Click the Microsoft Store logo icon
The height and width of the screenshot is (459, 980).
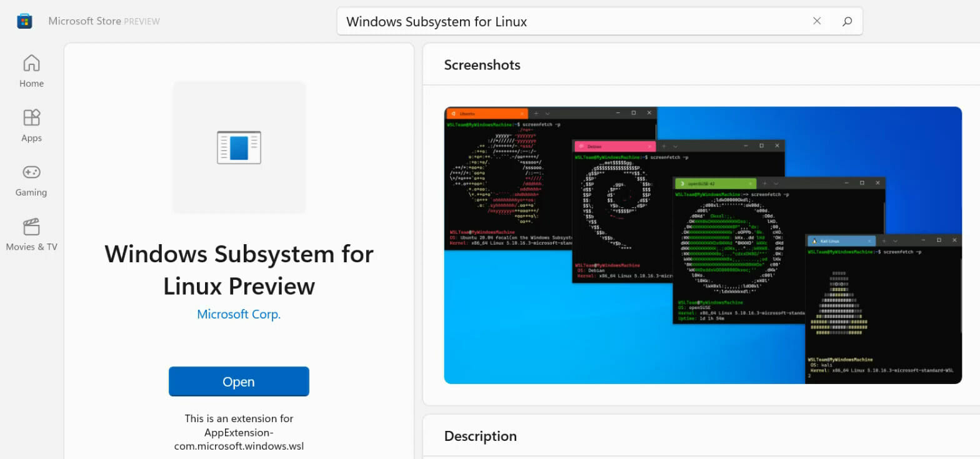(24, 21)
